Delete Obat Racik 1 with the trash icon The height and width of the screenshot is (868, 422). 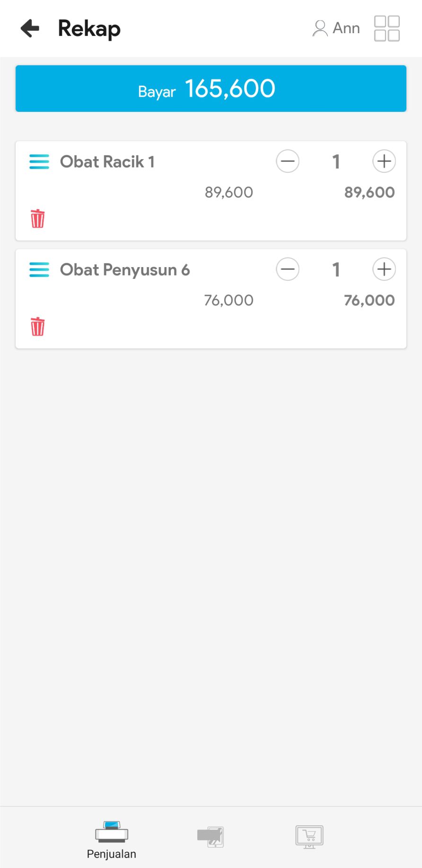pyautogui.click(x=38, y=219)
